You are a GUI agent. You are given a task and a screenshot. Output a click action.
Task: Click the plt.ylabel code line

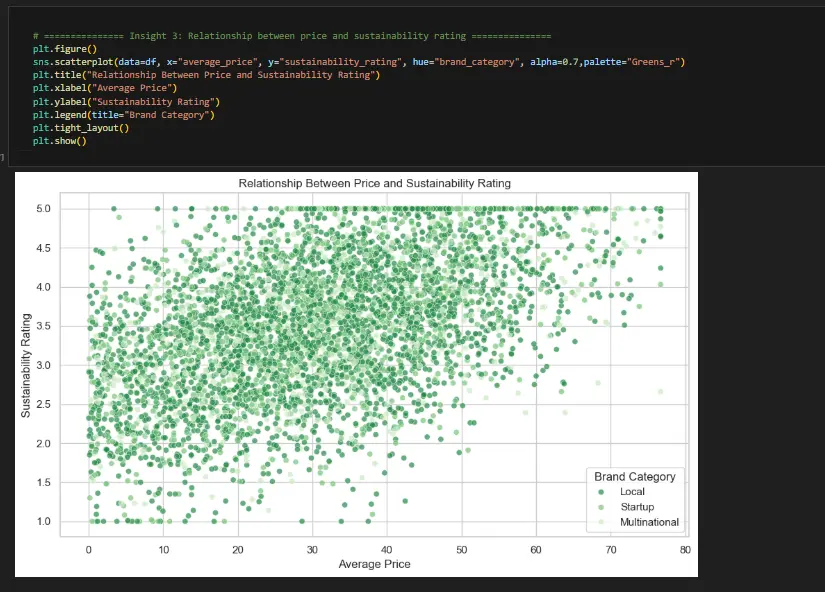(126, 101)
